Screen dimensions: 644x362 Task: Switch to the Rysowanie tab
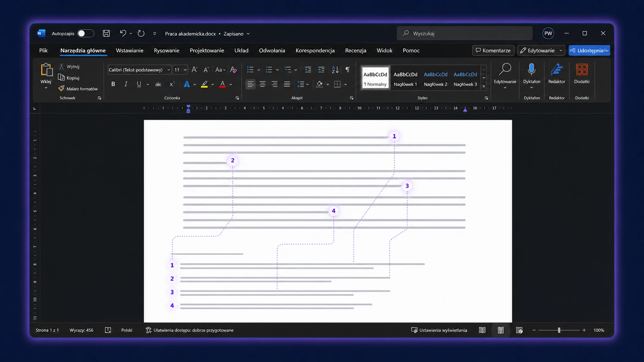(x=166, y=50)
